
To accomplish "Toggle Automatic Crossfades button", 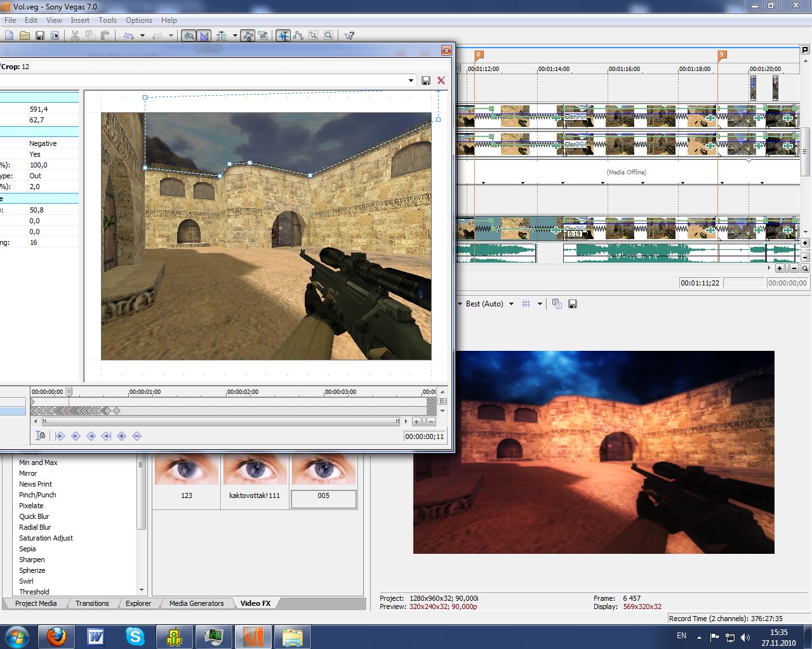I will pos(204,36).
